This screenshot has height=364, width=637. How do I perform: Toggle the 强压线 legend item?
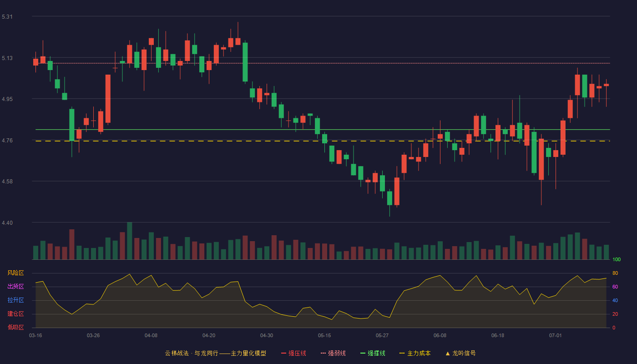click(293, 353)
